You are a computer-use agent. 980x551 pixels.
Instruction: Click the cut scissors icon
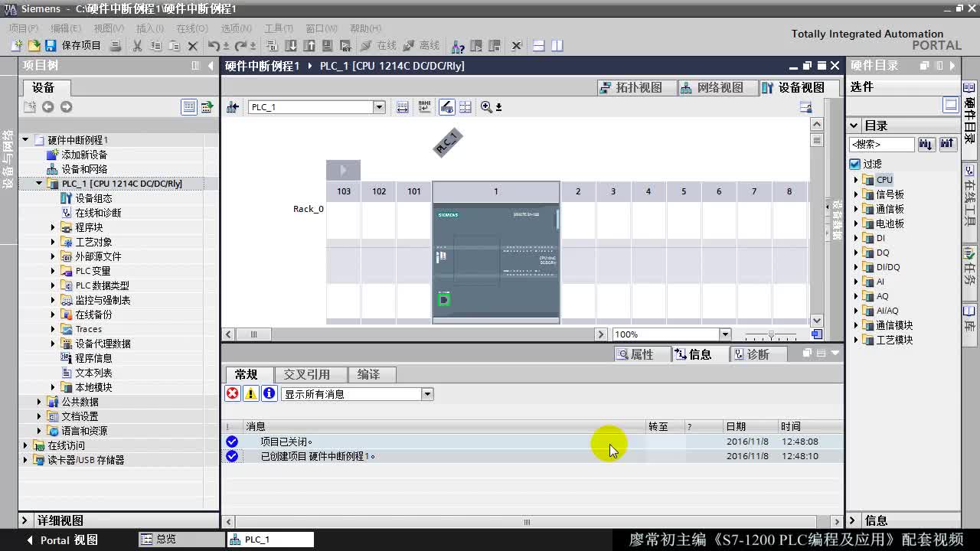(x=137, y=46)
